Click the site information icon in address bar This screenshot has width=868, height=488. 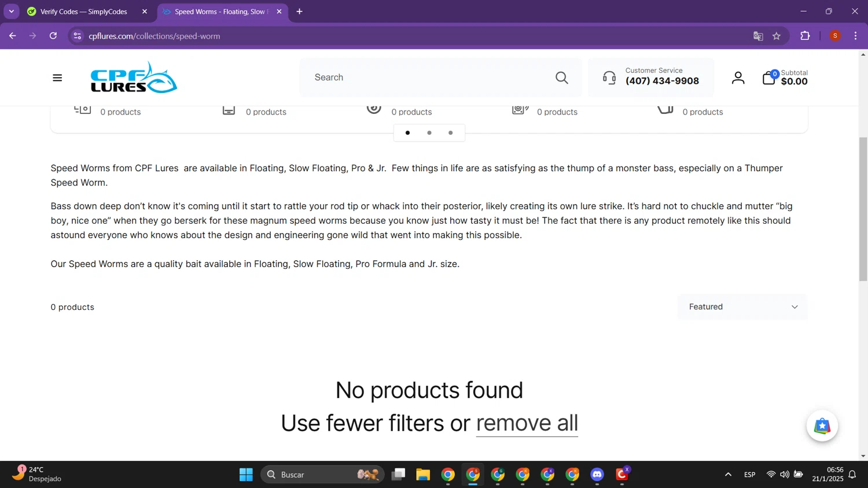tap(77, 36)
